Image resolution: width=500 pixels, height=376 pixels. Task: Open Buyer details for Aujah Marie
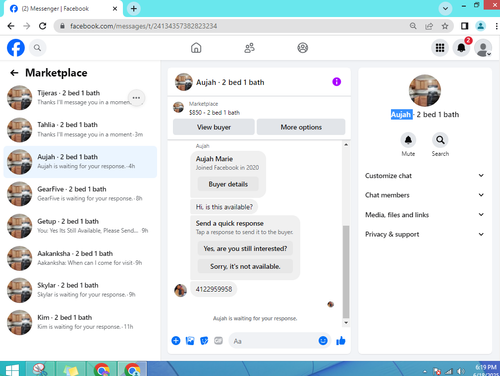[228, 184]
